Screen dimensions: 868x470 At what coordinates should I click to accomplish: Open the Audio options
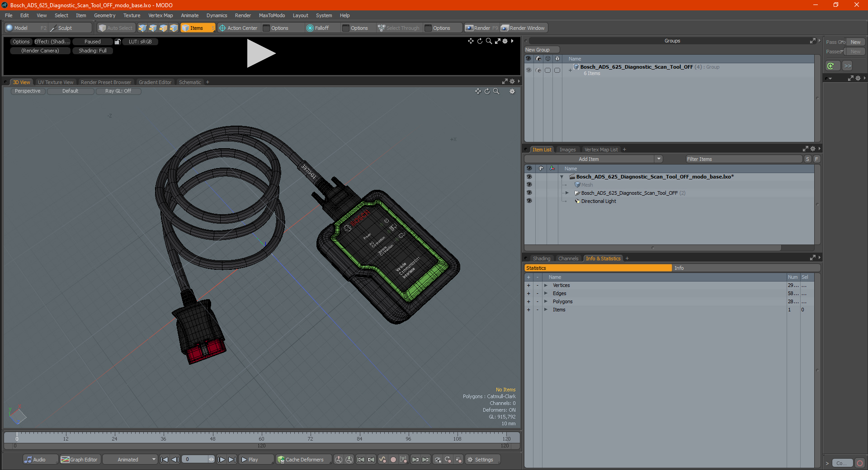[x=40, y=460]
